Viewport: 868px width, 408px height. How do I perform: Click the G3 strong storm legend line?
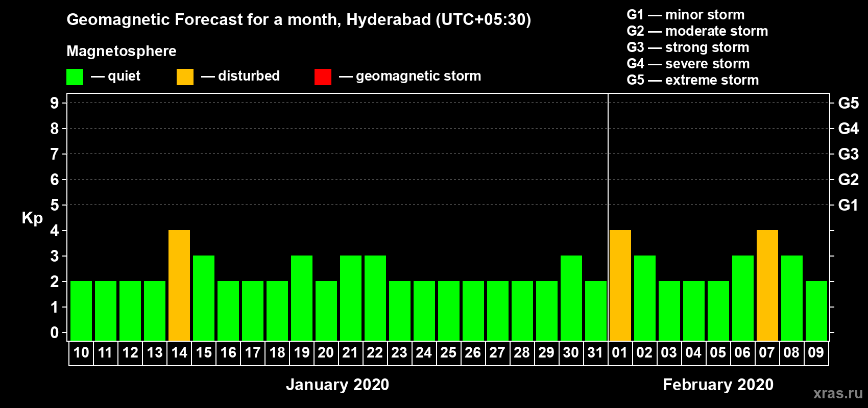(x=688, y=47)
